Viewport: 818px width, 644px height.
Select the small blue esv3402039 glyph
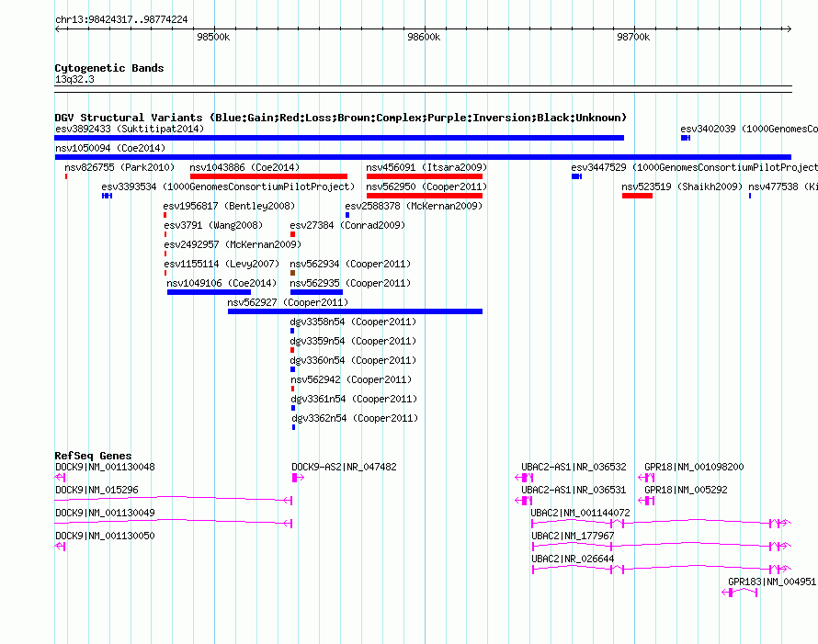(686, 138)
